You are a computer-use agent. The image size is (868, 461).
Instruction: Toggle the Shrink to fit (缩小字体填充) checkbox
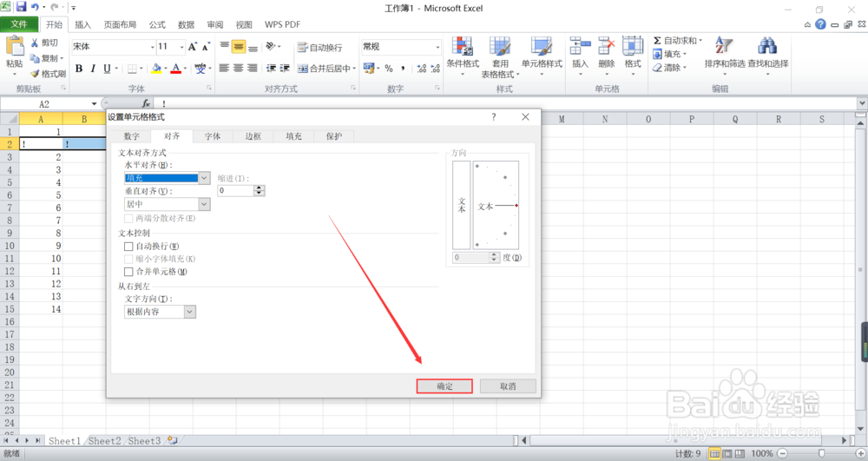[x=128, y=259]
